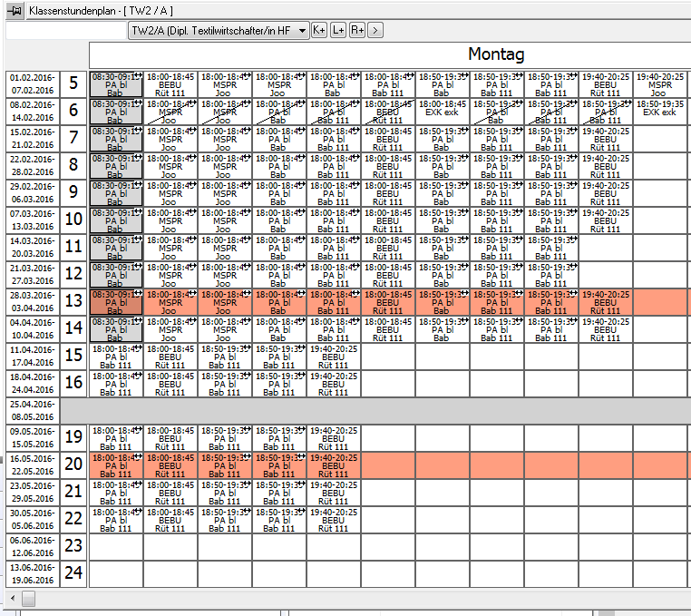Select week 5's 08:30 PA bl lesson

click(115, 84)
